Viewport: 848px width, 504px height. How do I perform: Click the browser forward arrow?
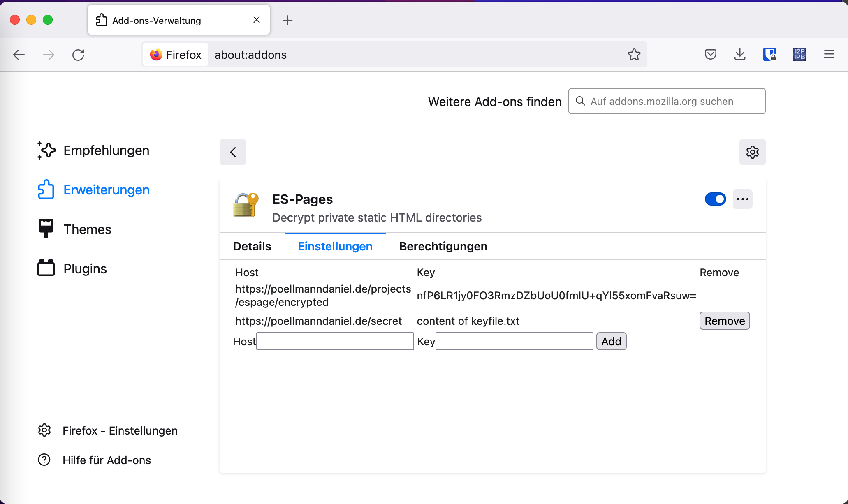click(x=49, y=55)
